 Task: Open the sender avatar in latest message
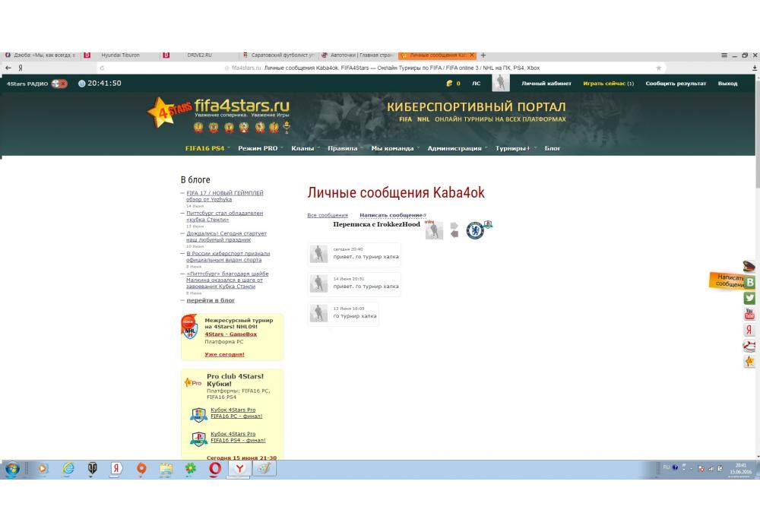pos(319,254)
